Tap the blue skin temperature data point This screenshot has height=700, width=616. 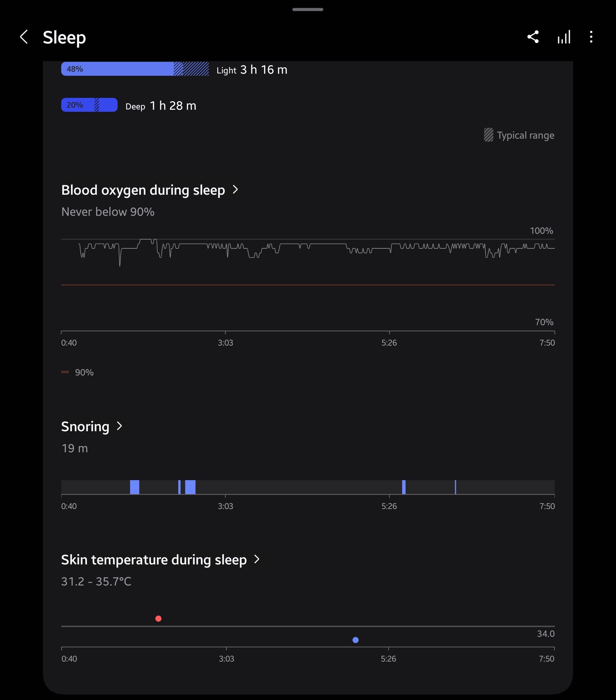pos(355,640)
